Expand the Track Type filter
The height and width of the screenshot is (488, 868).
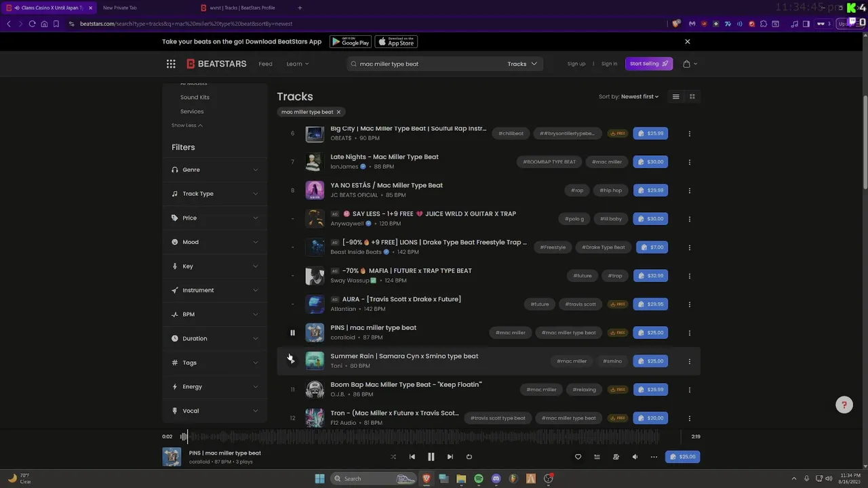point(215,194)
